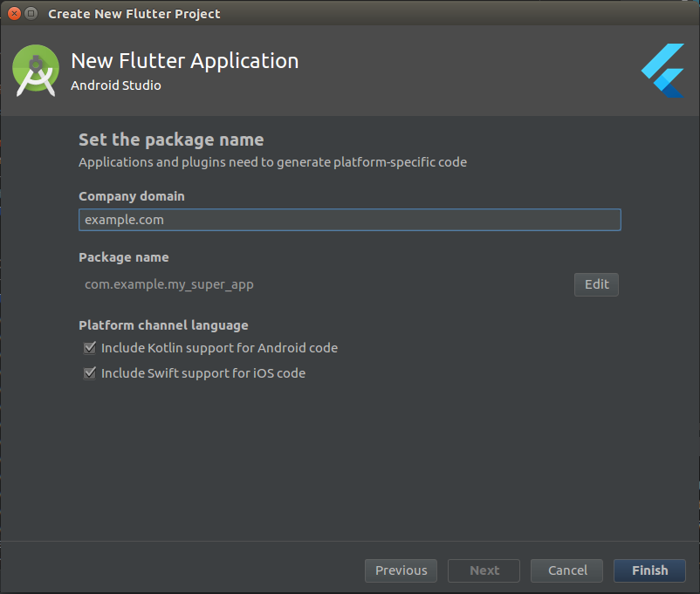Image resolution: width=700 pixels, height=594 pixels.
Task: Close the Create New Flutter Project window
Action: click(x=14, y=14)
